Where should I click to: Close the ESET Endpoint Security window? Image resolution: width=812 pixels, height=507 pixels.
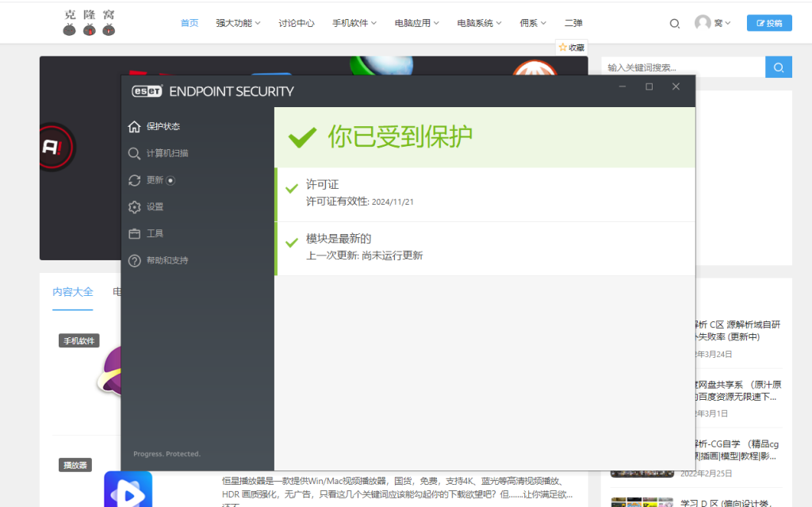coord(676,86)
